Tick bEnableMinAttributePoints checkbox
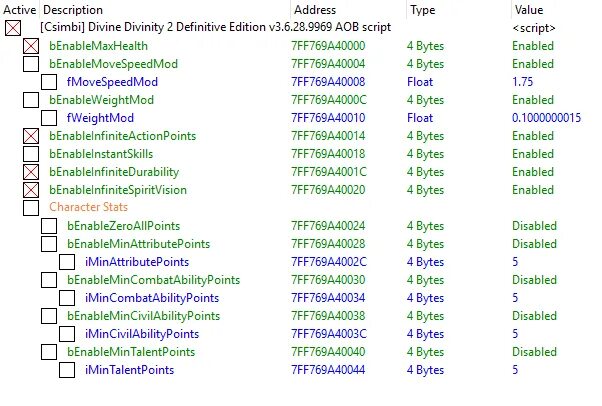 pyautogui.click(x=49, y=244)
